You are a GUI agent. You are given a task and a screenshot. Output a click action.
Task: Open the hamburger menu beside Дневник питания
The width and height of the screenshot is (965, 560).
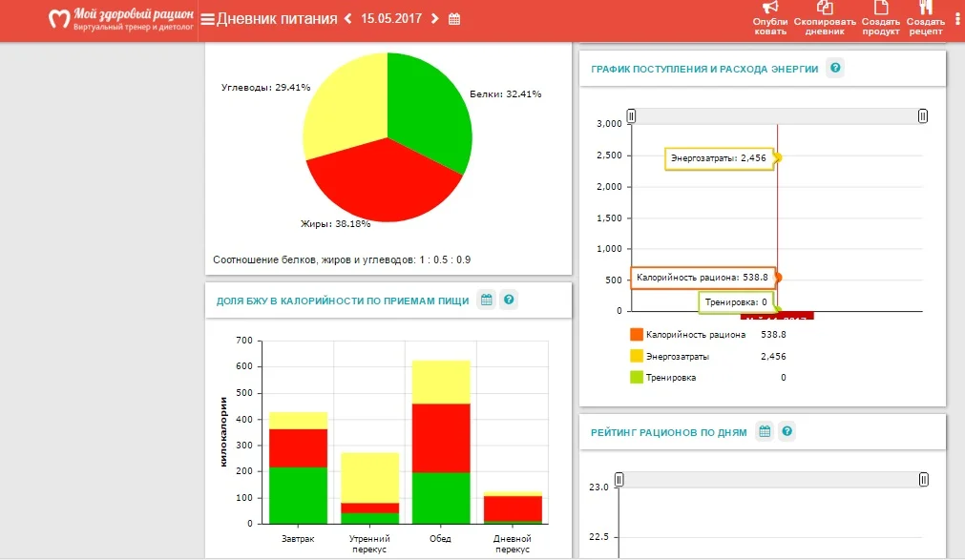click(x=208, y=19)
